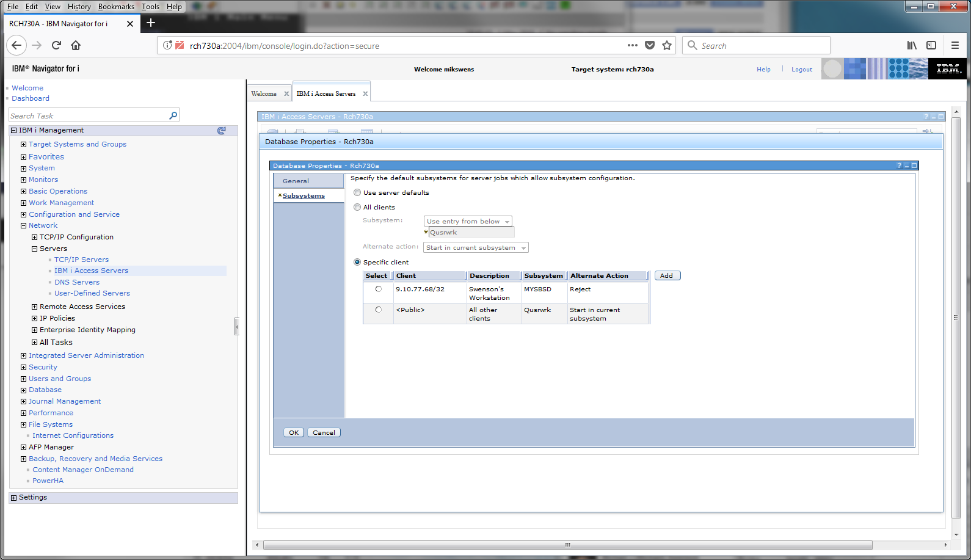
Task: Refresh the IBM i Management tree
Action: click(222, 130)
